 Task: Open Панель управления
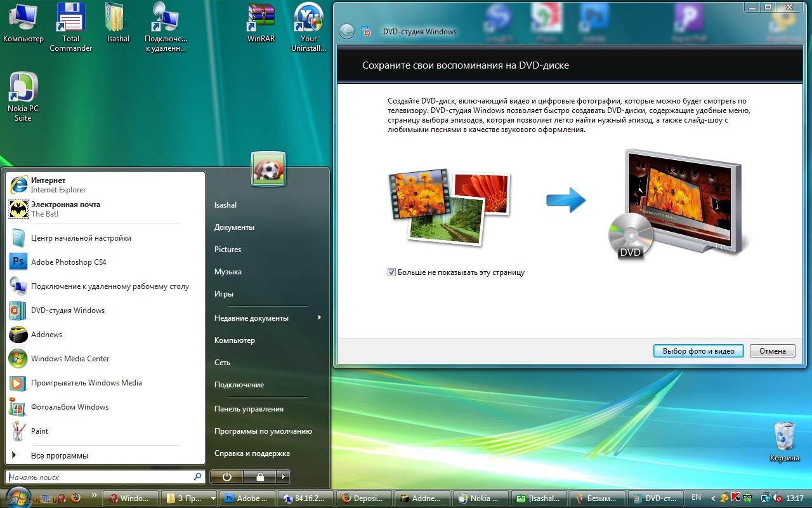[x=249, y=408]
